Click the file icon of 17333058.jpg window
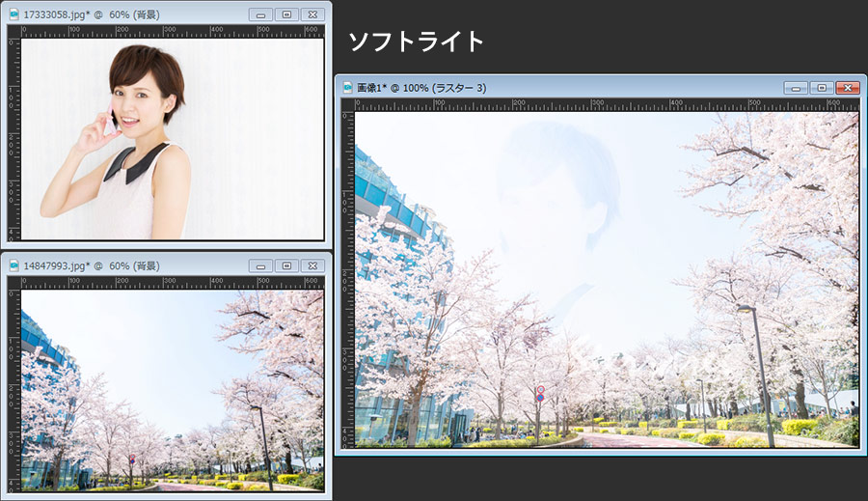The image size is (868, 501). (14, 14)
